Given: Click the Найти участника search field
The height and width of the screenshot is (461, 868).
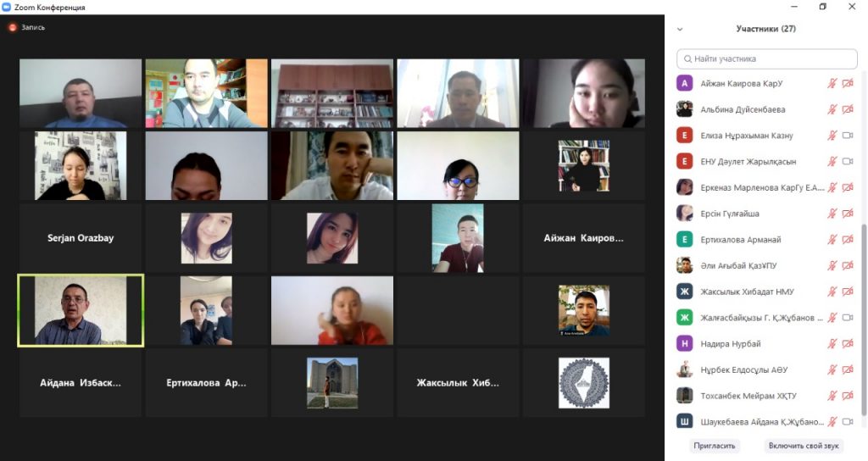Looking at the screenshot, I should point(766,58).
